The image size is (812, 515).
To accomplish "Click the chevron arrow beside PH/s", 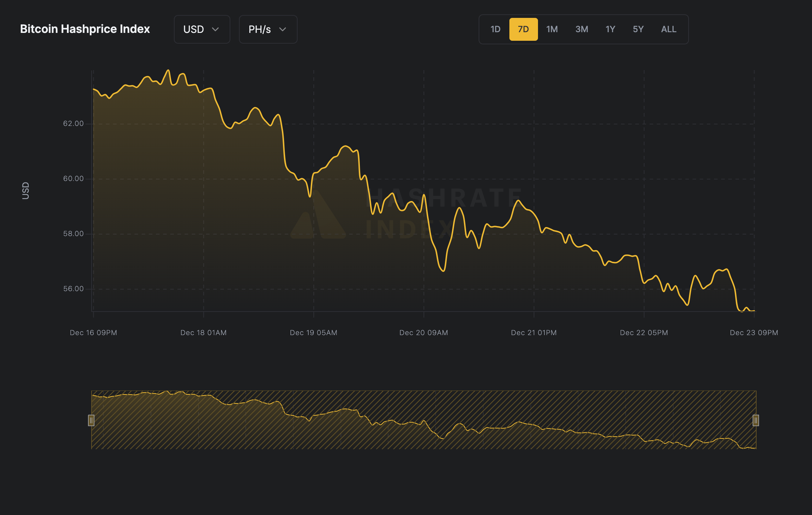I will (x=283, y=29).
